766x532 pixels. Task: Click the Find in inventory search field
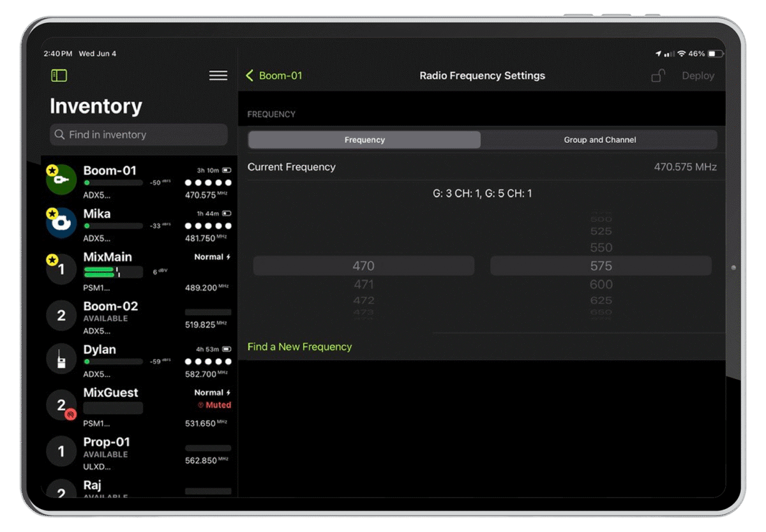(x=139, y=135)
